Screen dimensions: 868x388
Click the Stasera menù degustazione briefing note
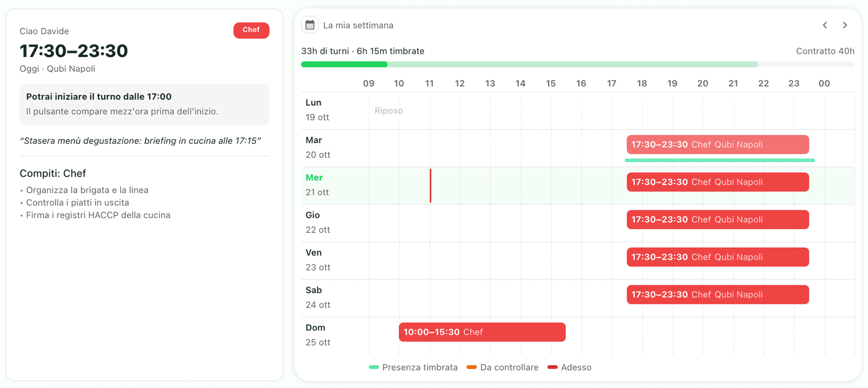pos(141,141)
